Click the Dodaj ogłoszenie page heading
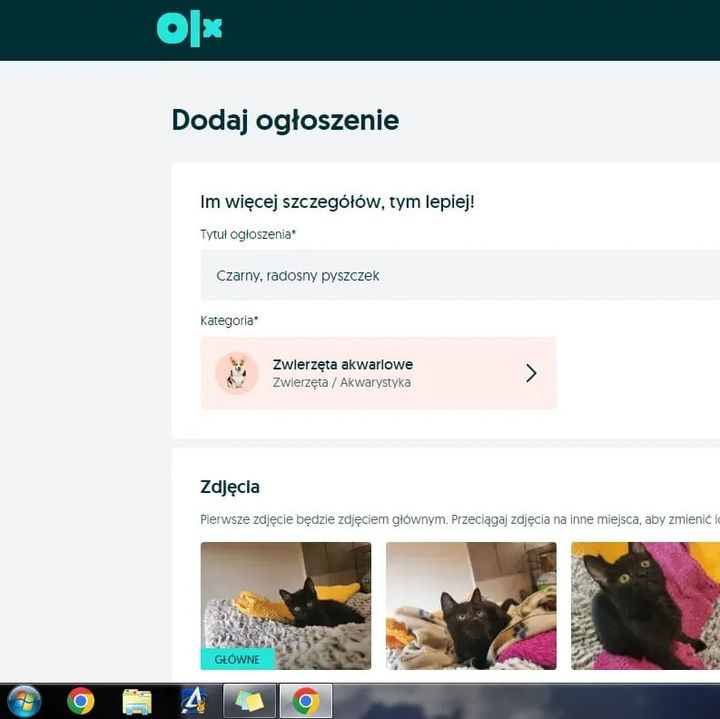Image resolution: width=720 pixels, height=719 pixels. 285,120
